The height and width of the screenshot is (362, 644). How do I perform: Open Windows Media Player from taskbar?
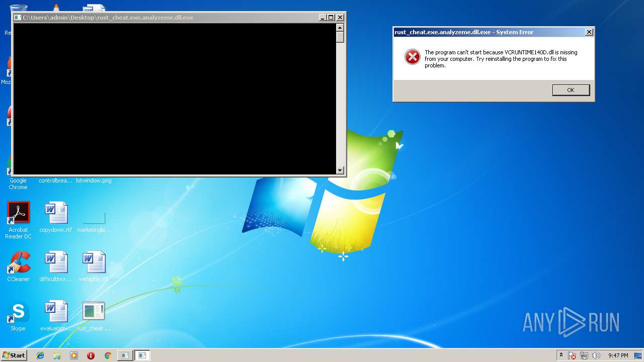tap(74, 355)
